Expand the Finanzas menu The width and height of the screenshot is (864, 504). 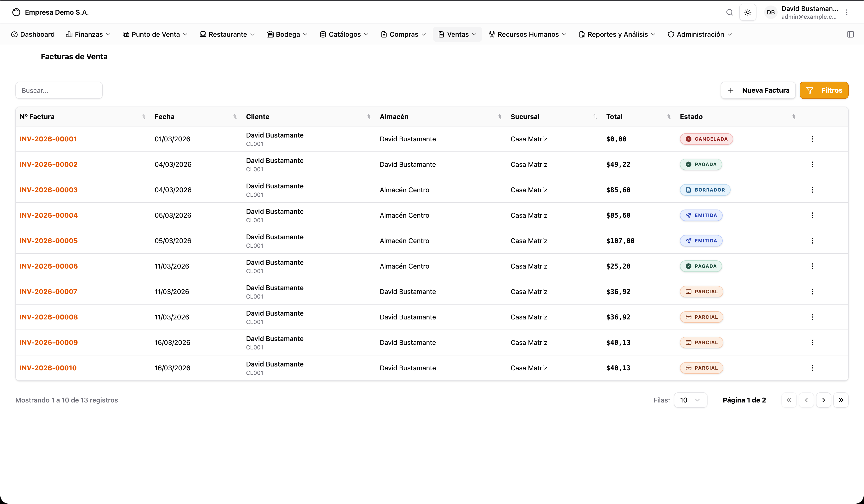tap(88, 34)
